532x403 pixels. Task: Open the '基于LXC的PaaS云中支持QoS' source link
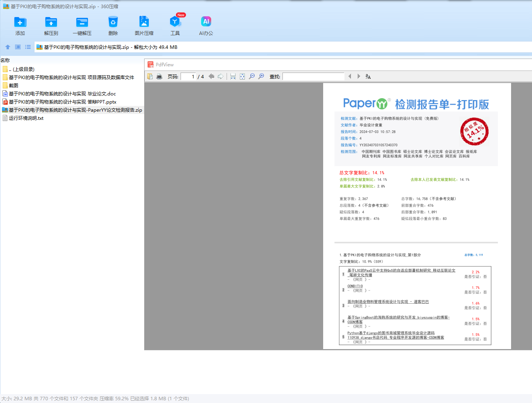tap(401, 273)
